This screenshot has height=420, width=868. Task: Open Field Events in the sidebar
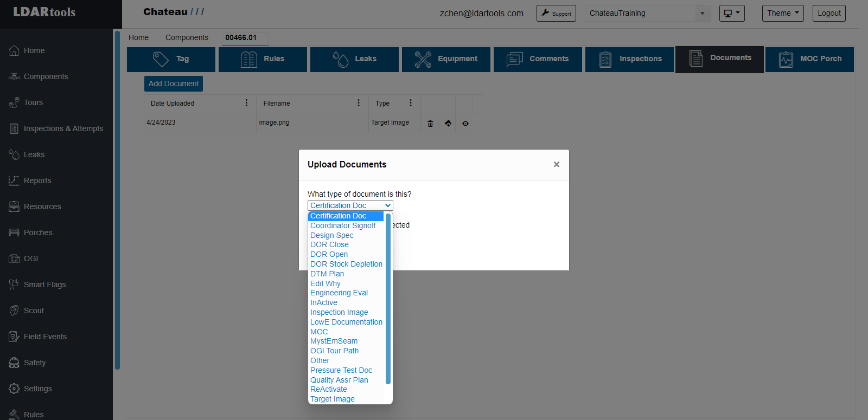pos(38,337)
